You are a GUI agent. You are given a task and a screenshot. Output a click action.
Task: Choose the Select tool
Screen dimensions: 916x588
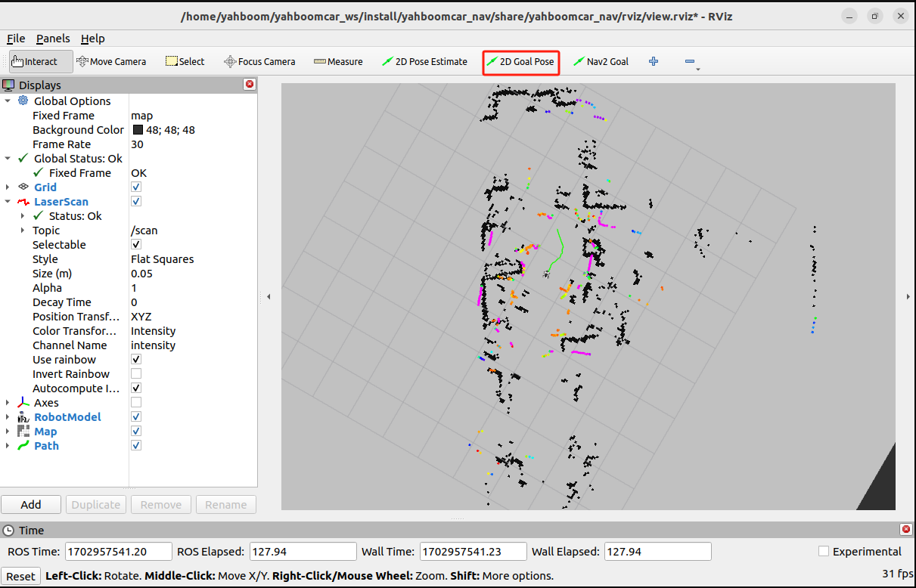click(x=185, y=61)
